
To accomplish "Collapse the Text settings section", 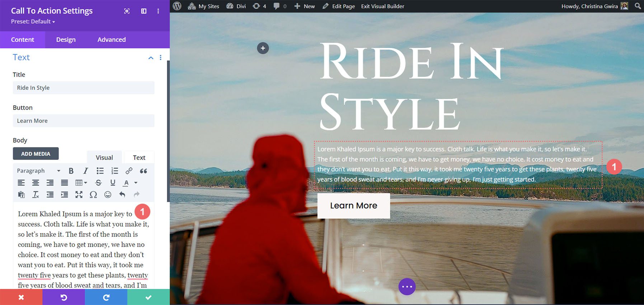I will [151, 58].
